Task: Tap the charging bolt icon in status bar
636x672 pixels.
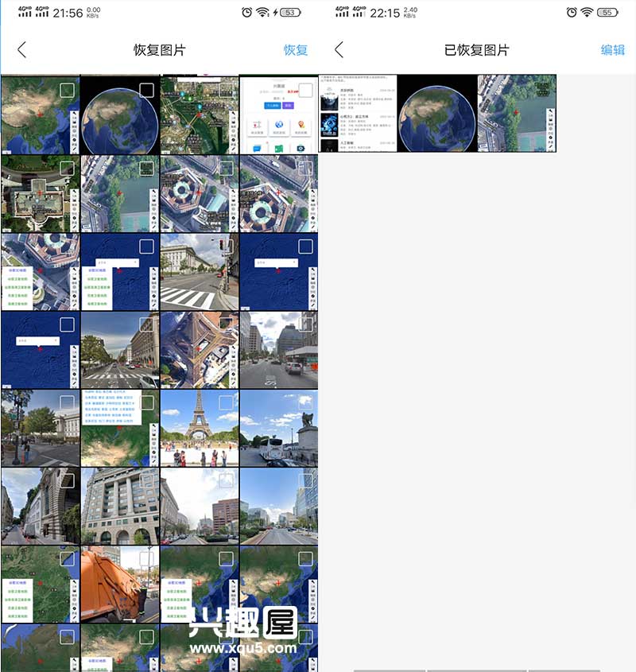Action: click(275, 13)
